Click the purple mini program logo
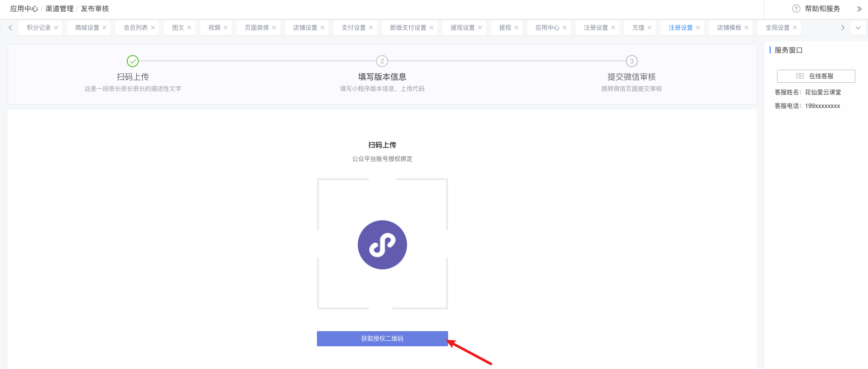This screenshot has height=369, width=868. (x=383, y=245)
